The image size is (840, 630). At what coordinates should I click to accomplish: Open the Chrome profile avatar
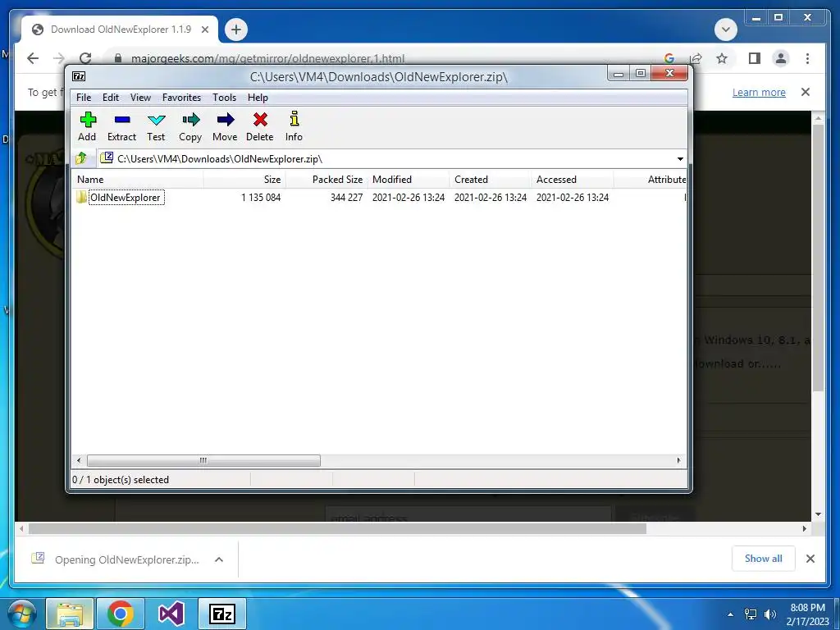[781, 58]
